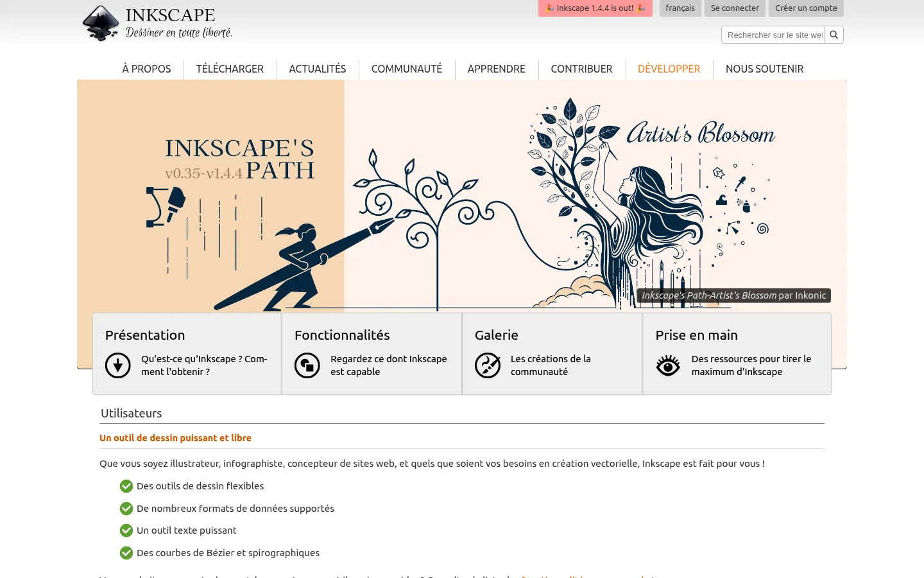Open the Présentation heading link
Viewport: 924px width, 578px height.
click(x=145, y=335)
